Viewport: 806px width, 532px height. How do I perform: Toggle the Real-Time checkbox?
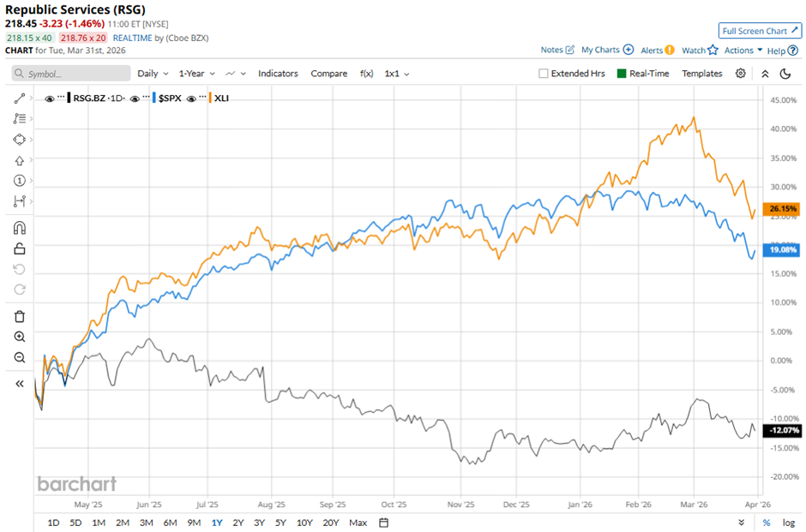pyautogui.click(x=622, y=74)
